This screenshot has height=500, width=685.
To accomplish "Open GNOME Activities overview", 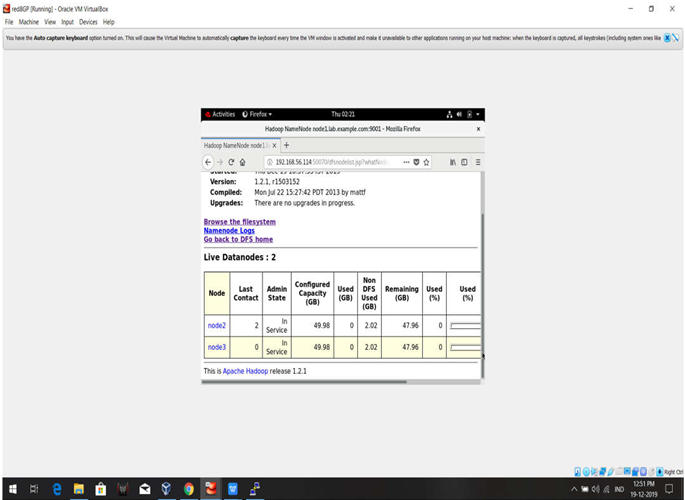I will (x=220, y=115).
